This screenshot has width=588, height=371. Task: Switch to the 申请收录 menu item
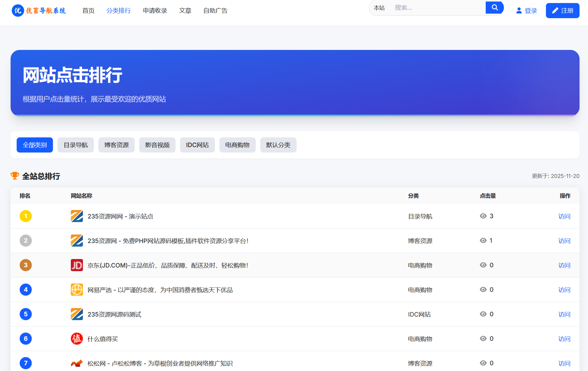(155, 11)
